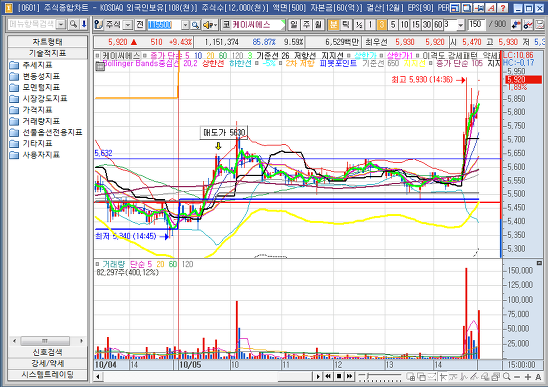Select the tick 틱 chart period button

click(x=346, y=25)
